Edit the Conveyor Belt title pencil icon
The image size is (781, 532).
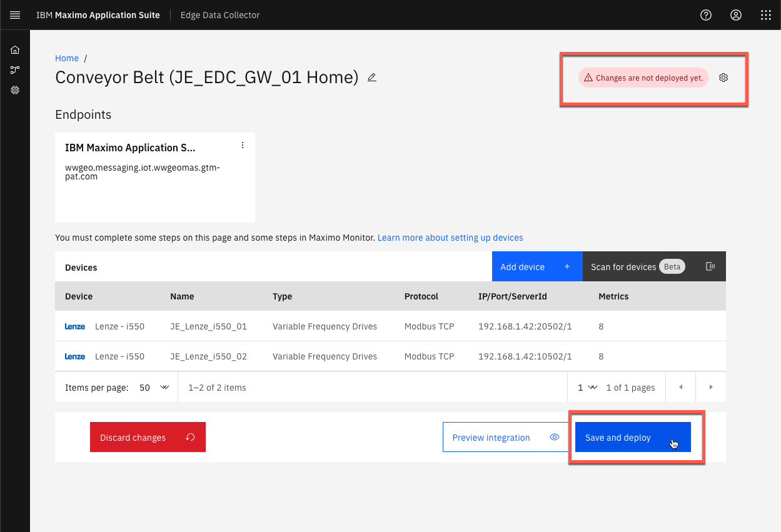click(x=372, y=78)
